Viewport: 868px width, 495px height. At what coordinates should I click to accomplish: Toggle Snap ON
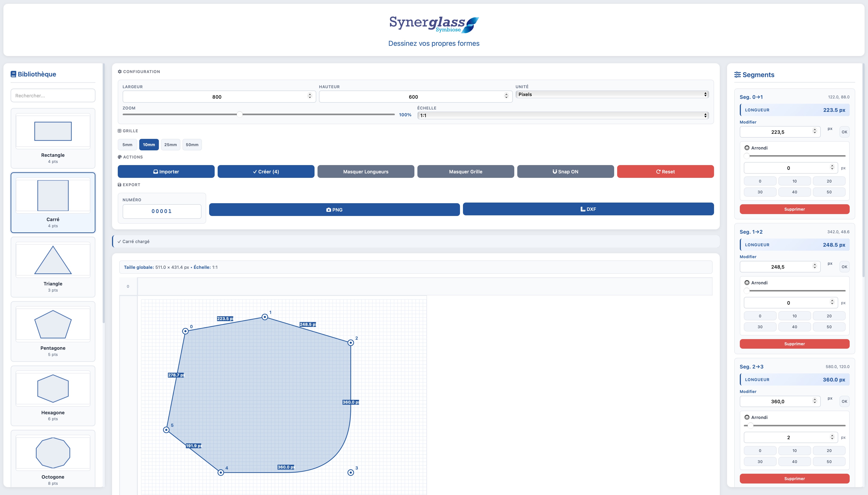point(565,171)
